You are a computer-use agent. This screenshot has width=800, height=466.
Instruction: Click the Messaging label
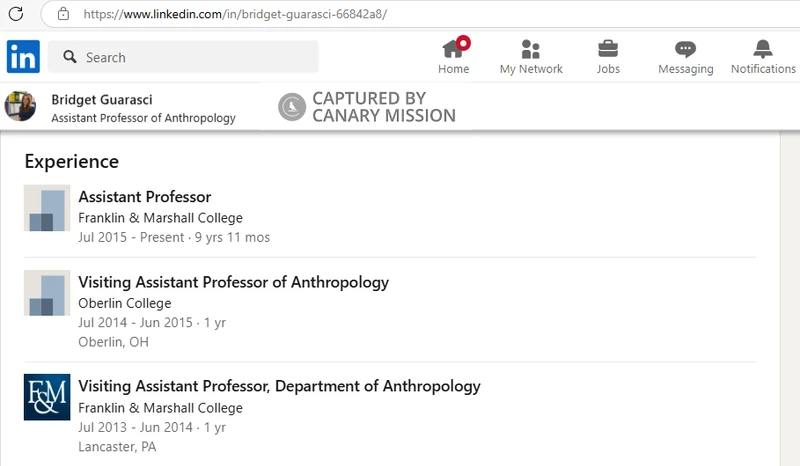(x=686, y=69)
